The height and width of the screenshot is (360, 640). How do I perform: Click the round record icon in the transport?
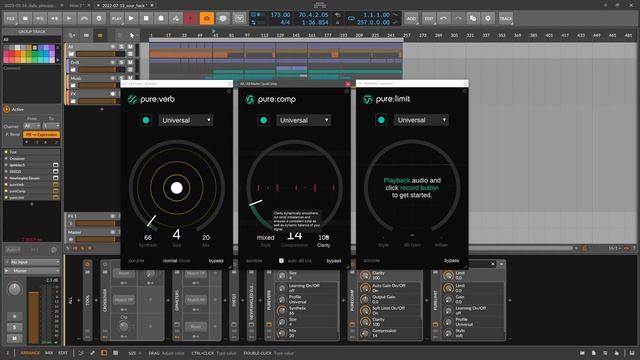tap(161, 18)
